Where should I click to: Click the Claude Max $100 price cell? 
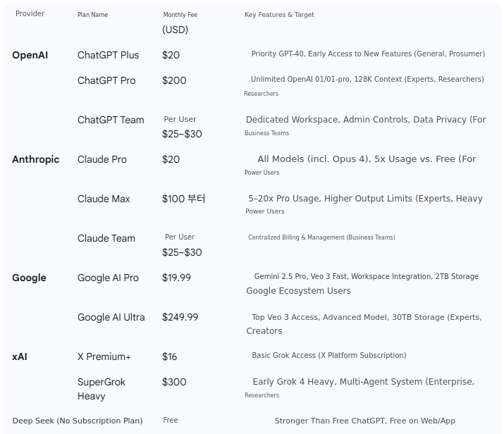pos(183,199)
